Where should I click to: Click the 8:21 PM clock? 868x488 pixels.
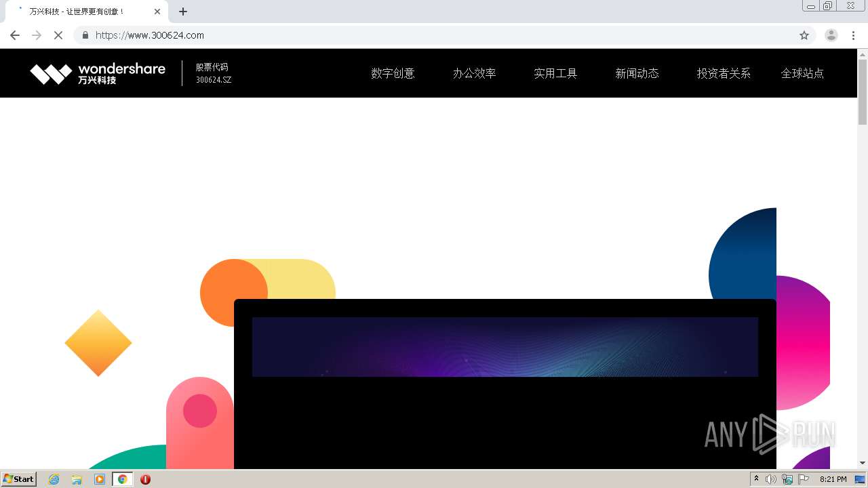coord(833,479)
